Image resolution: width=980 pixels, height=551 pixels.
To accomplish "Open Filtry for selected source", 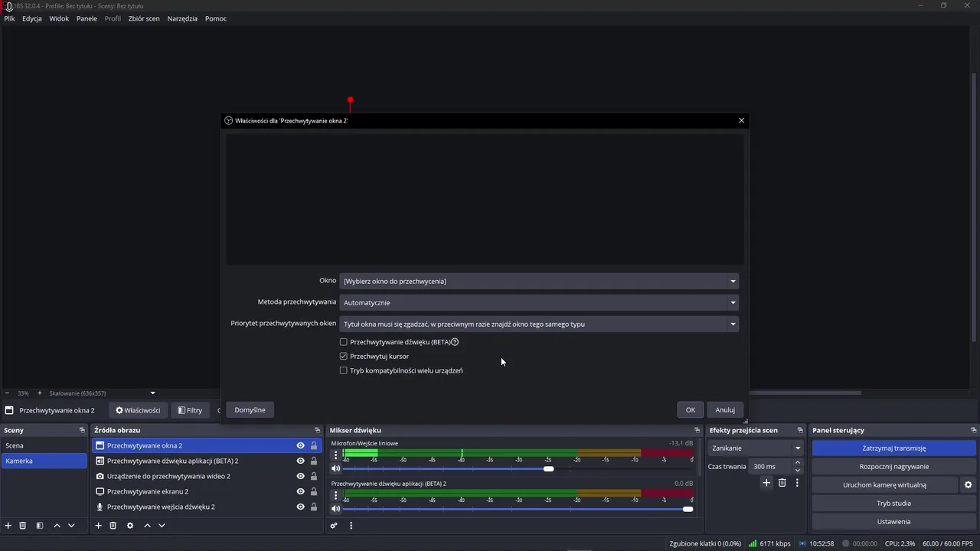I will [191, 410].
